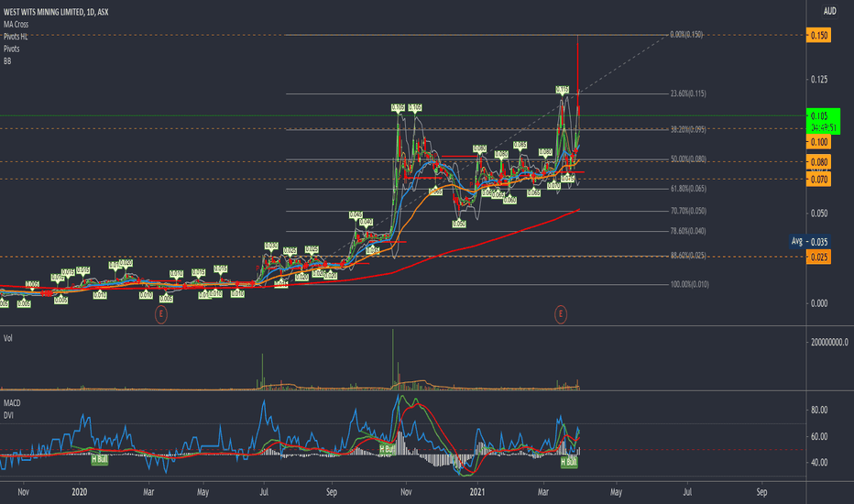Select the 0.00%(0.150) Fibonacci level label
Image resolution: width=854 pixels, height=504 pixels.
(686, 34)
